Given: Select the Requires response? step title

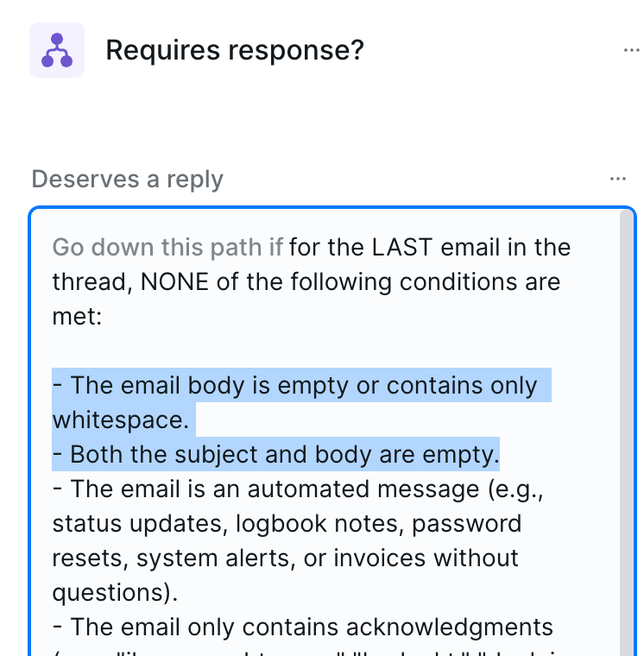Looking at the screenshot, I should [235, 50].
